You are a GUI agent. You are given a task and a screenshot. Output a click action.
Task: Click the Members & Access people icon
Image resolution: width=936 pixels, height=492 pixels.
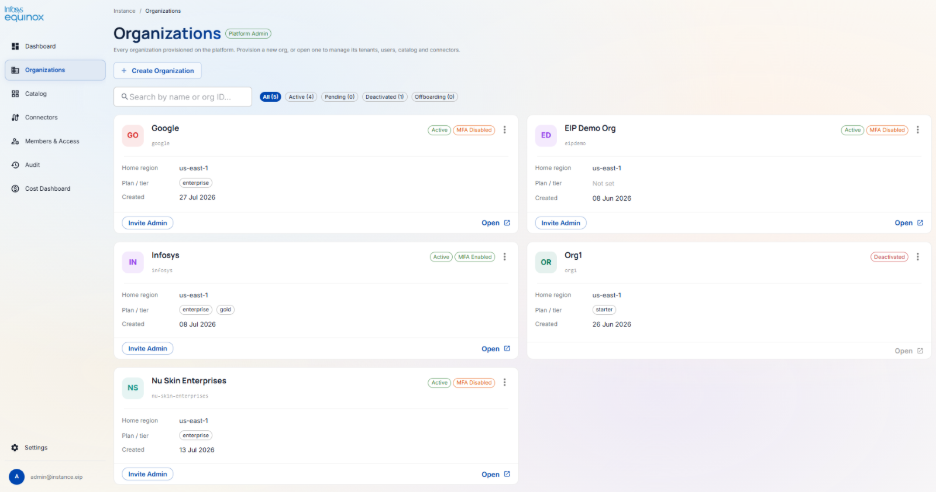[x=15, y=142]
